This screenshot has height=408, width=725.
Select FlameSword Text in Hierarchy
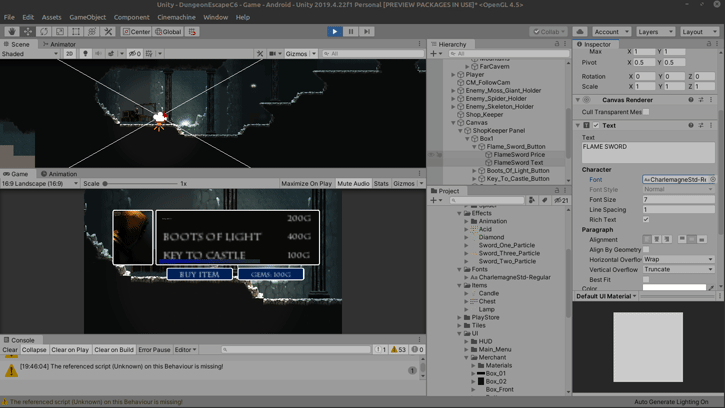click(x=518, y=162)
